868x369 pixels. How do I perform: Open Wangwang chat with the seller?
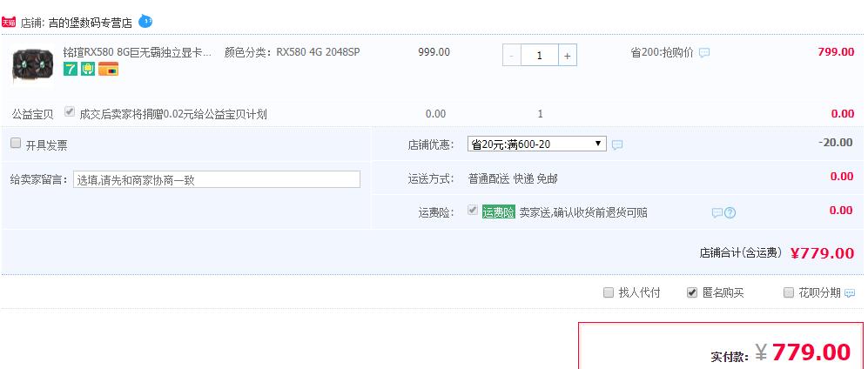145,21
